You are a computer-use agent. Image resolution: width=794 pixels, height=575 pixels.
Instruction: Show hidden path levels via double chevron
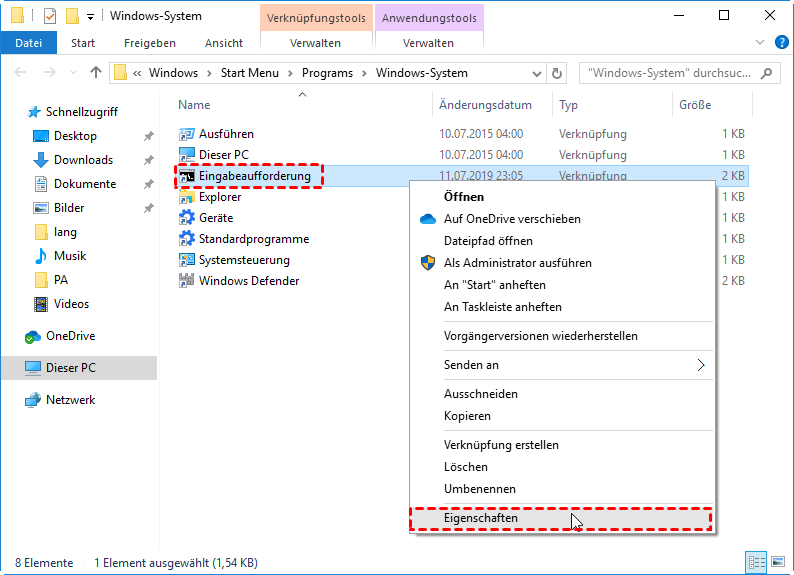137,73
